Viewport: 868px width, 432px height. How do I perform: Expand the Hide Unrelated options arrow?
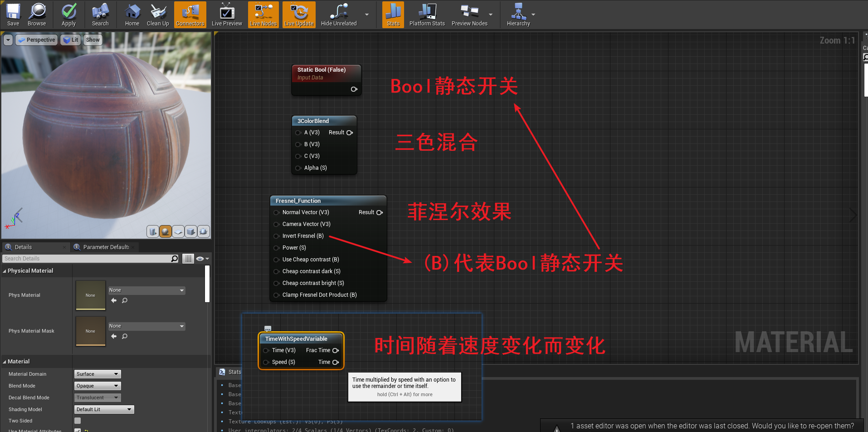click(366, 14)
